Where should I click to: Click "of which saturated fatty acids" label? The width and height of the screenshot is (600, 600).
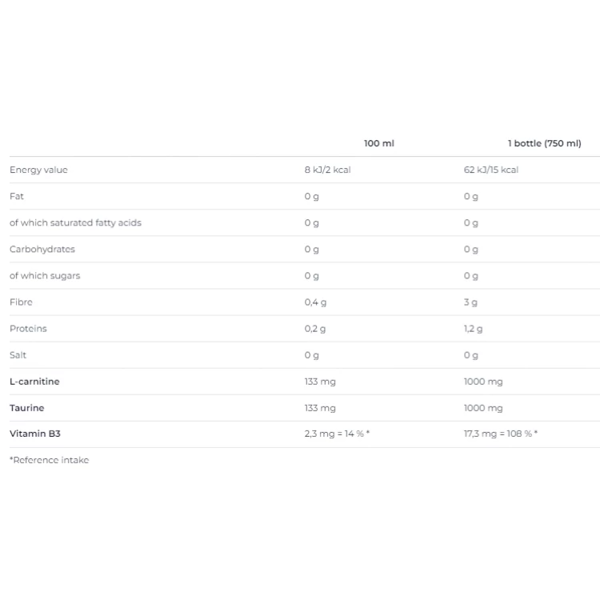pos(75,223)
